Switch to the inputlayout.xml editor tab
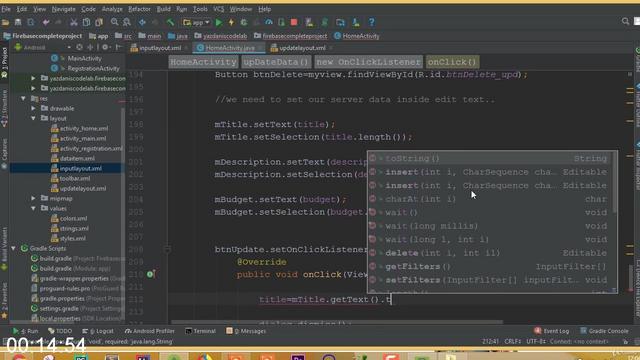 pos(159,48)
